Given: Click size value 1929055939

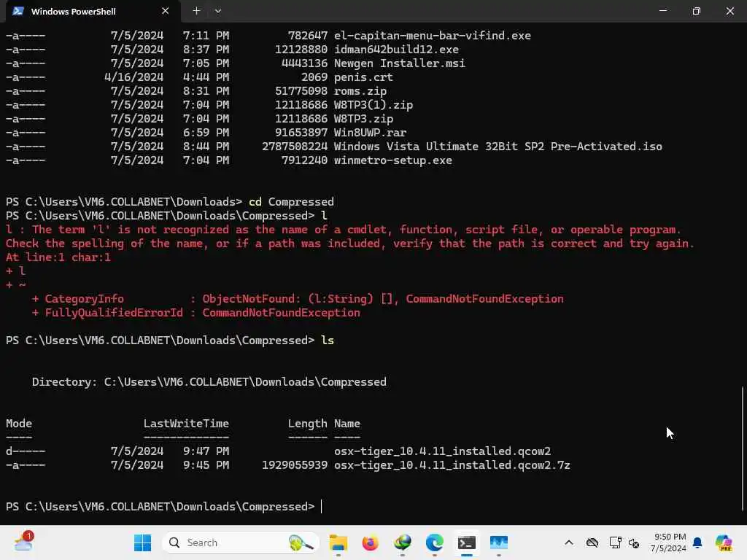Looking at the screenshot, I should pos(295,464).
